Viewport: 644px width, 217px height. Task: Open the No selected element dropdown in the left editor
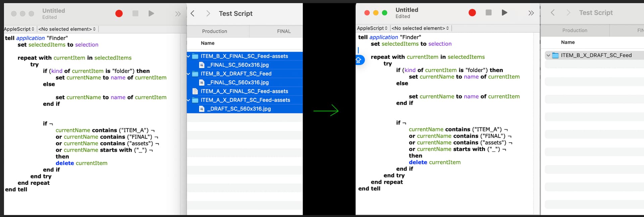pos(67,29)
